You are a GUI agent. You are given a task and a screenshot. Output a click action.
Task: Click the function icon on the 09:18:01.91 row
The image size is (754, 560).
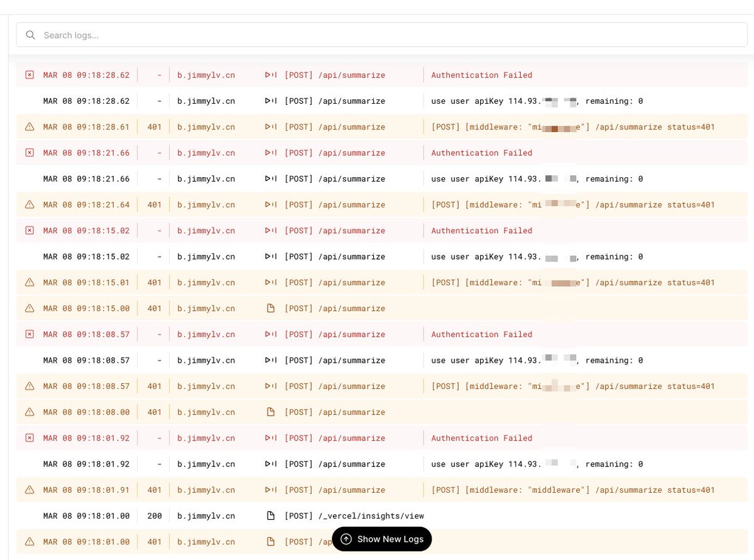pyautogui.click(x=271, y=490)
